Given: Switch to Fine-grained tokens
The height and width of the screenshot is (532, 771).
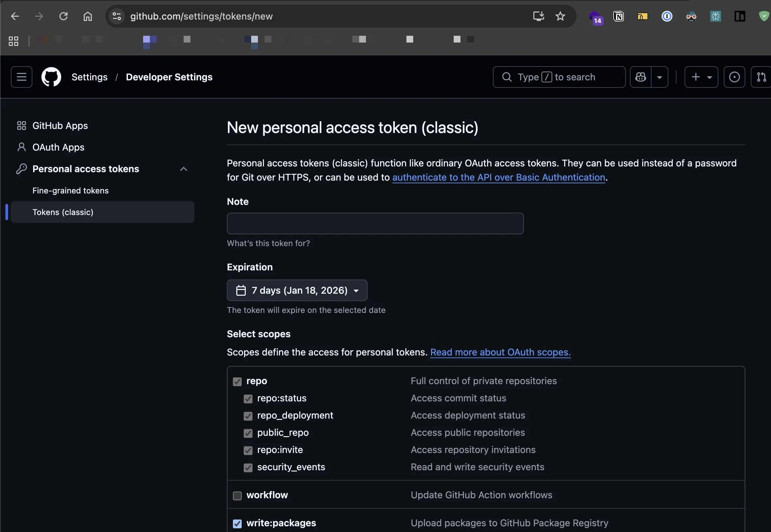Looking at the screenshot, I should (70, 190).
